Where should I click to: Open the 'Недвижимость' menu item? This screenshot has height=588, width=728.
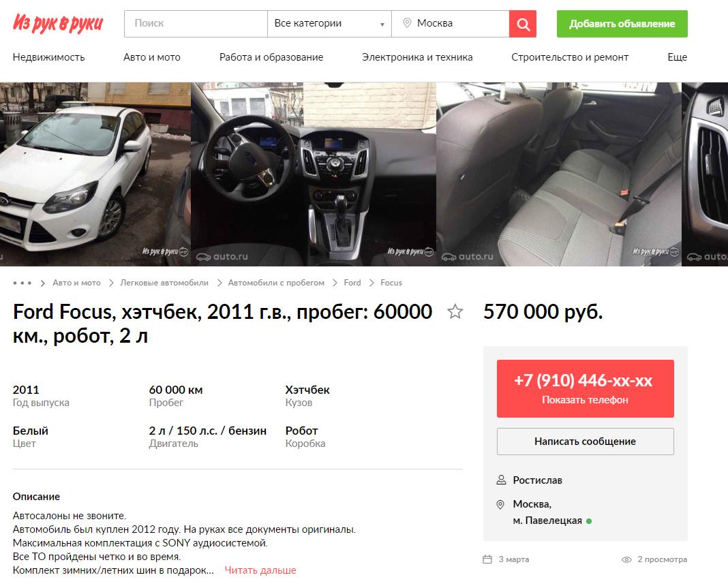click(x=49, y=57)
